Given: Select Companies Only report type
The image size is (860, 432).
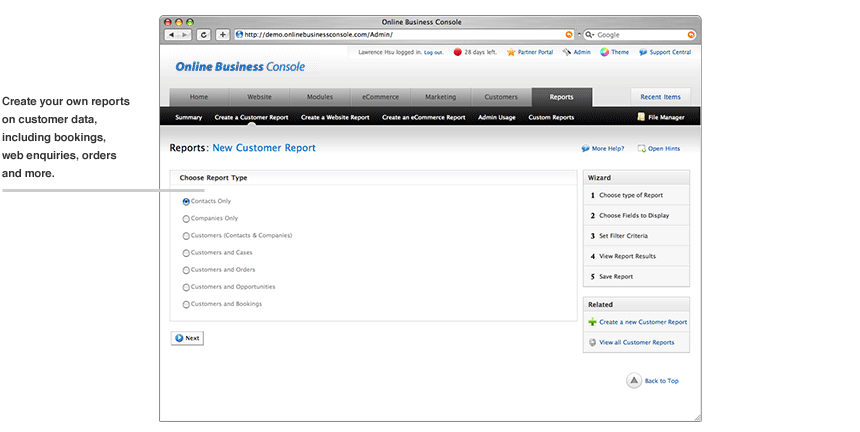Looking at the screenshot, I should point(186,218).
